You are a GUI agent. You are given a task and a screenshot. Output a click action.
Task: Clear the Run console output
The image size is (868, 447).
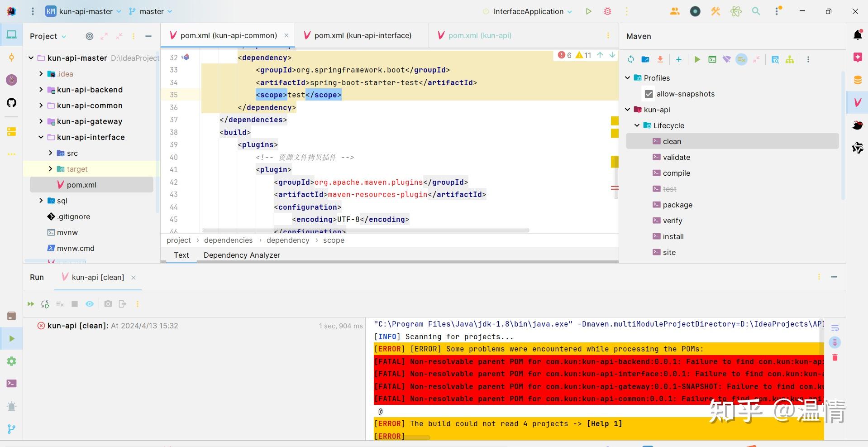click(x=60, y=304)
